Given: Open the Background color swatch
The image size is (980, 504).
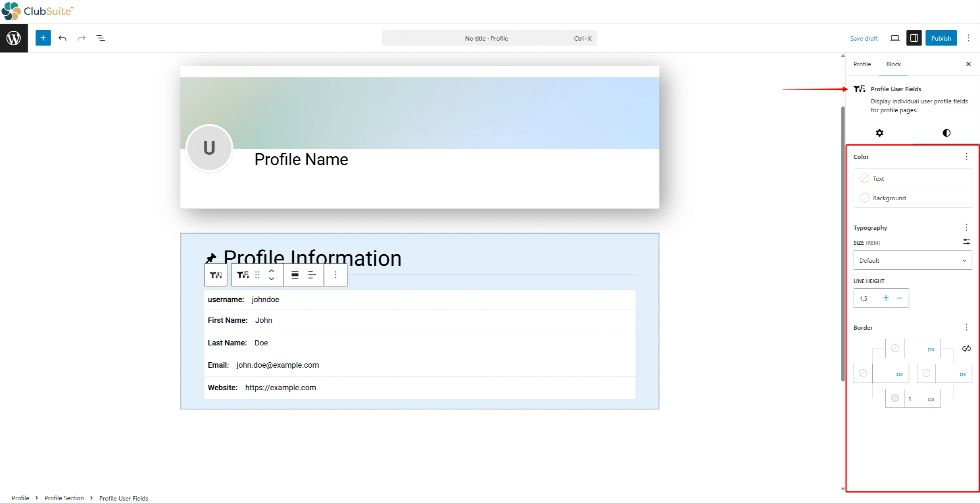Looking at the screenshot, I should (x=864, y=198).
